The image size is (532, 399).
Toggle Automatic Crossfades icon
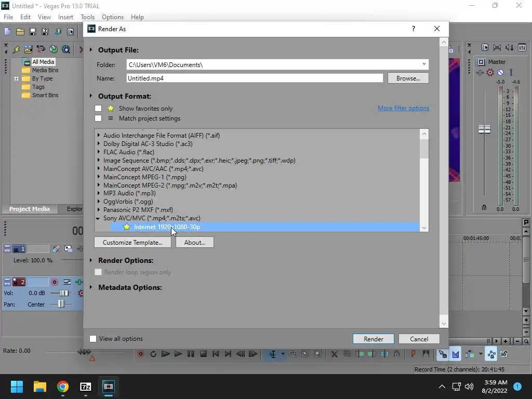click(455, 354)
